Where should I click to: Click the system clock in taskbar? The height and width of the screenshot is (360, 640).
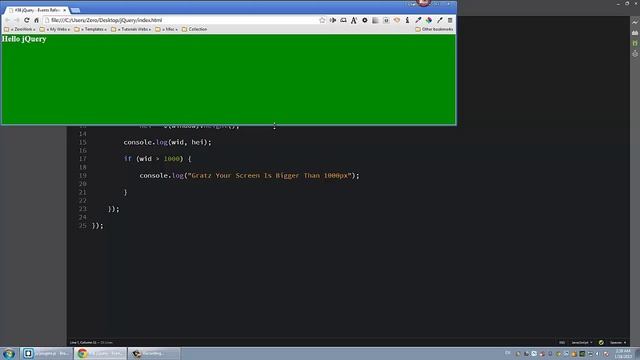(623, 353)
